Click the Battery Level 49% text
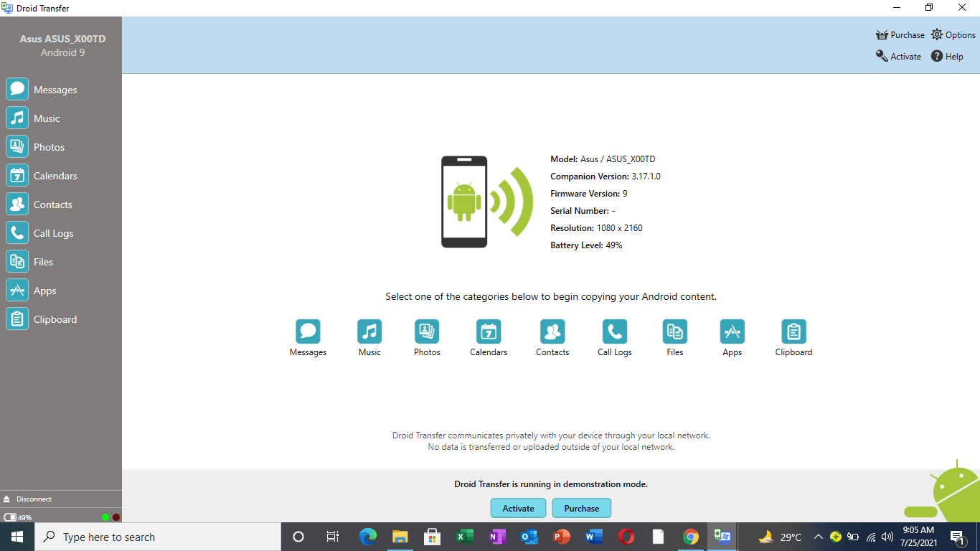 click(586, 245)
